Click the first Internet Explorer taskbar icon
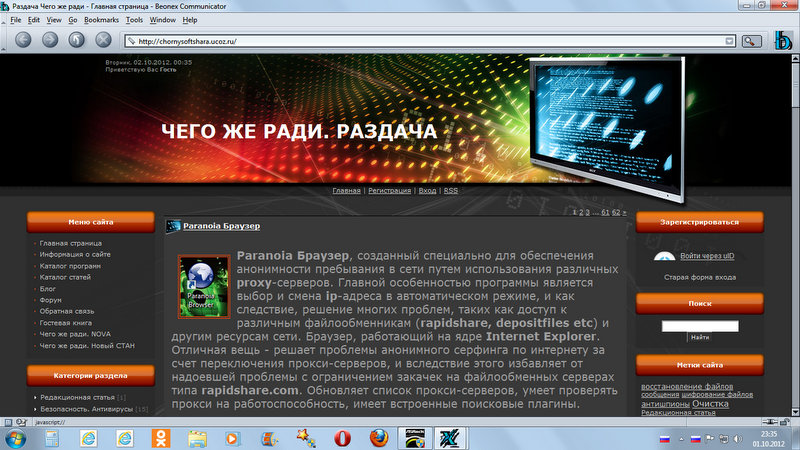The width and height of the screenshot is (800, 450). pos(88,438)
